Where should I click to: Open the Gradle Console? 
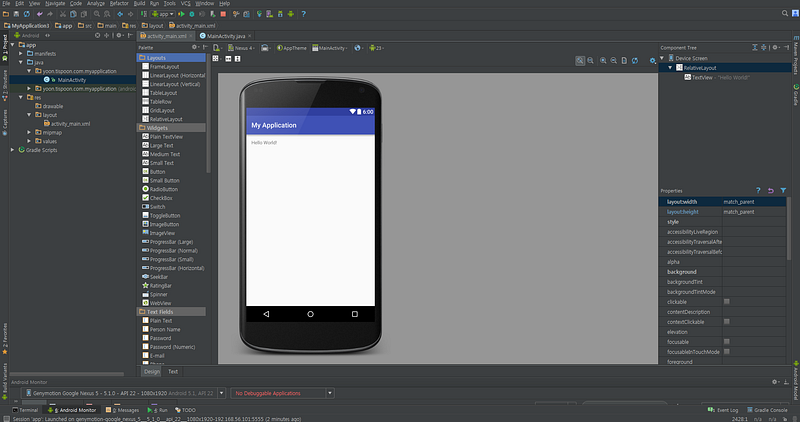[767, 410]
